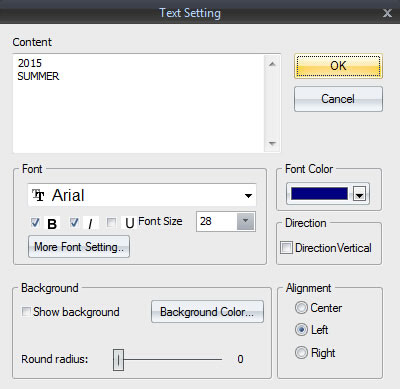Click the SUMMER text line
This screenshot has width=400, height=389.
coord(38,76)
